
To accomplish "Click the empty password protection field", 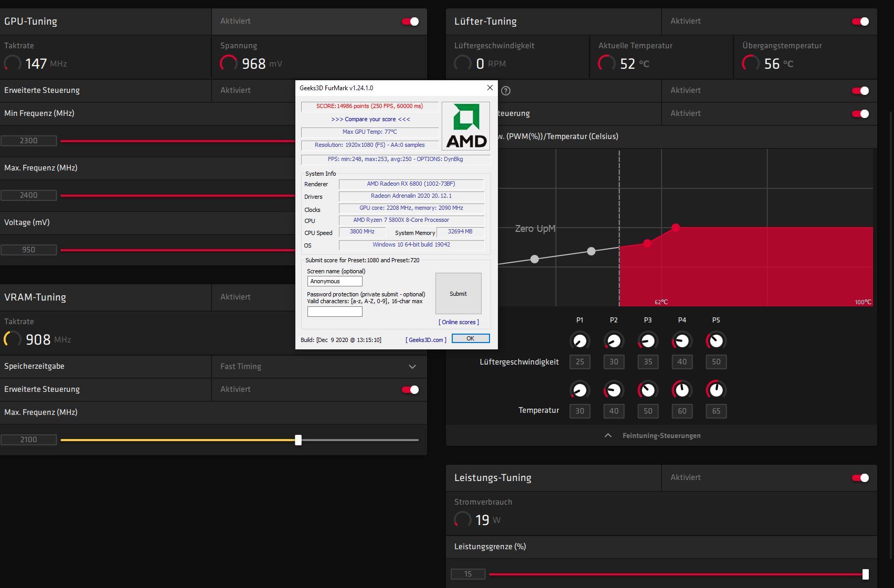I will click(x=335, y=312).
